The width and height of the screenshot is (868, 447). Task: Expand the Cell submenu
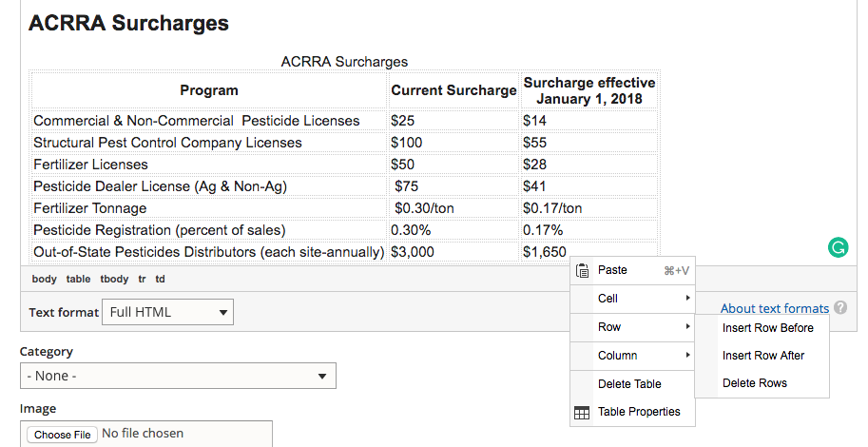[632, 299]
